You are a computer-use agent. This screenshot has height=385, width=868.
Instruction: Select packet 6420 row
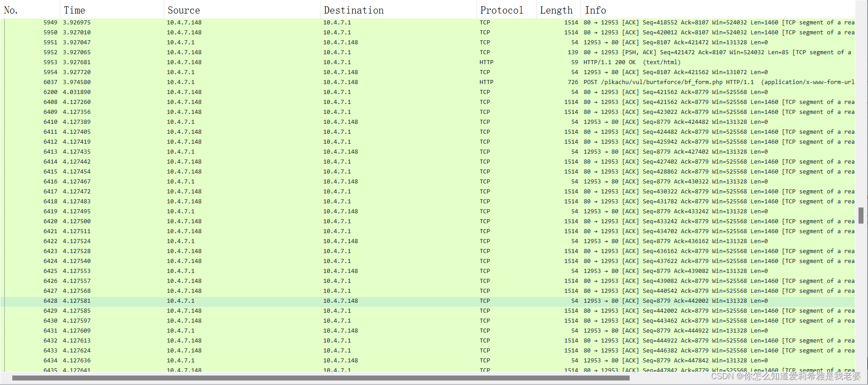pyautogui.click(x=427, y=221)
